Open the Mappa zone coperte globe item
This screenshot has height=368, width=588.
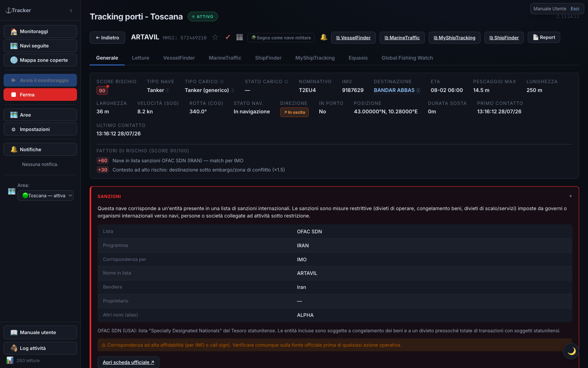(40, 60)
